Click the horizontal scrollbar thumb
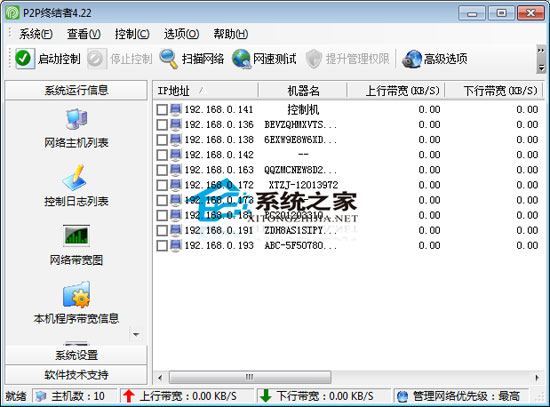Viewport: 550px width, 407px height. coord(250,378)
